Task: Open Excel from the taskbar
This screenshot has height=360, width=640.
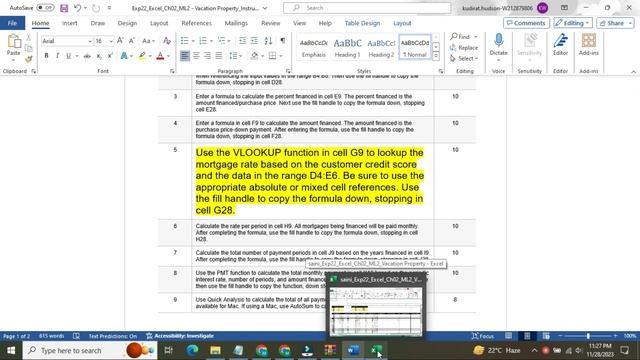Action: [x=376, y=350]
